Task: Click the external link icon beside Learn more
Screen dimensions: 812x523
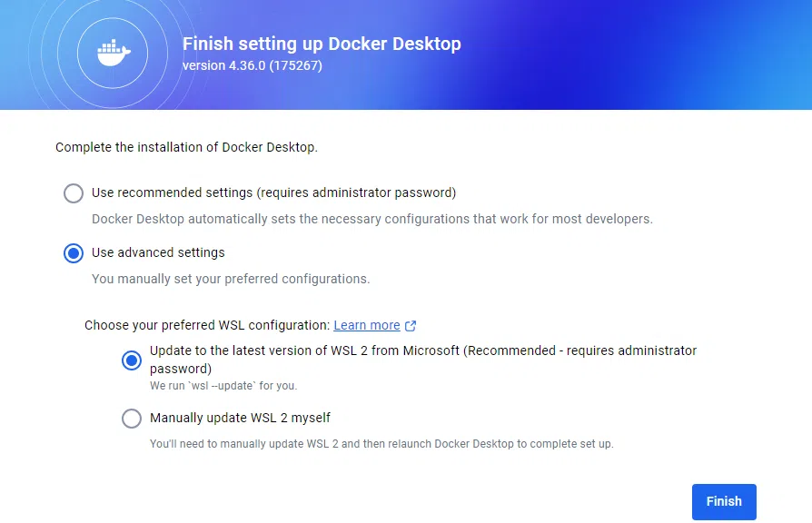Action: 411,325
